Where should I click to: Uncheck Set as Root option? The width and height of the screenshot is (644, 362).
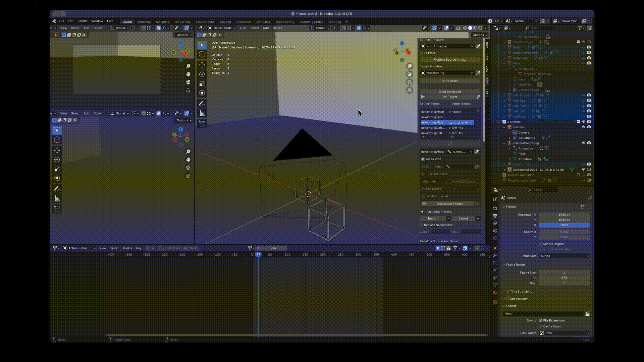(x=423, y=159)
